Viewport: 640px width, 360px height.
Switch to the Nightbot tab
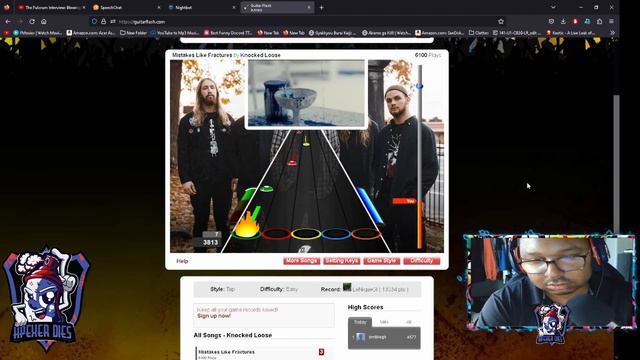click(202, 7)
